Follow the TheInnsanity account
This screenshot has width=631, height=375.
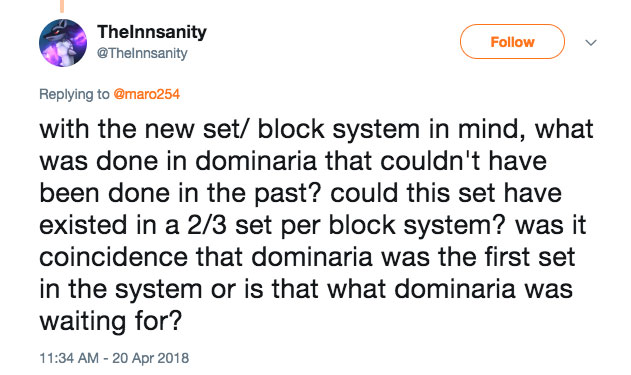pos(512,41)
